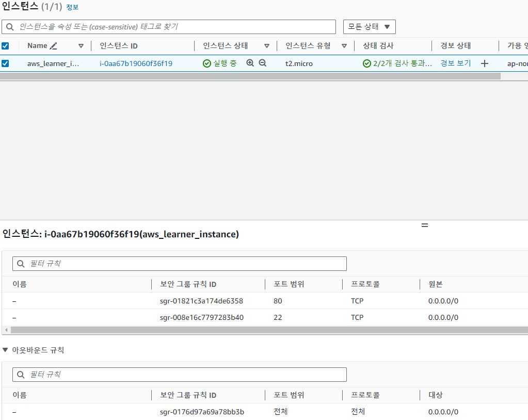Click the plus icon beside 경보 보기

tap(484, 63)
